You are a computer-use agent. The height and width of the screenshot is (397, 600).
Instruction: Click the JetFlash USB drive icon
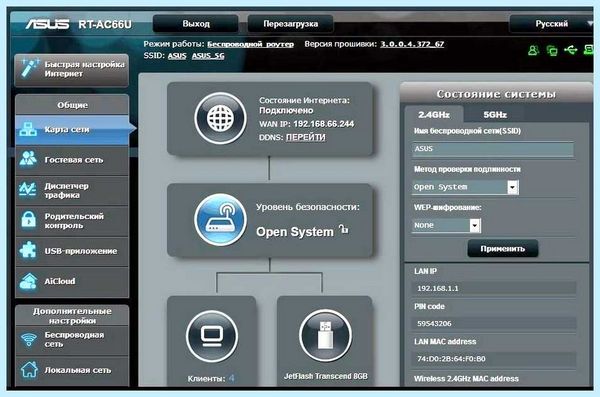(325, 335)
